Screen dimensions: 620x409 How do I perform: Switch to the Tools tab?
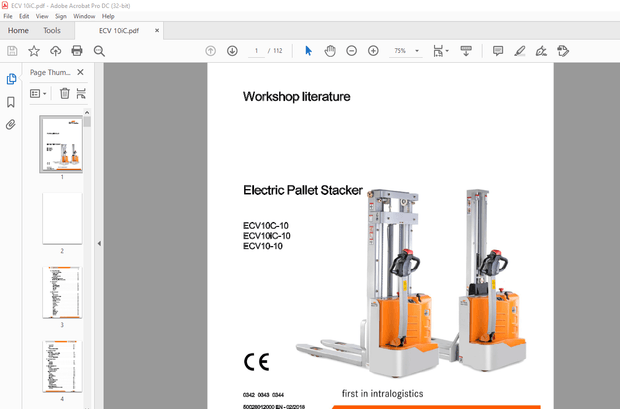tap(52, 30)
